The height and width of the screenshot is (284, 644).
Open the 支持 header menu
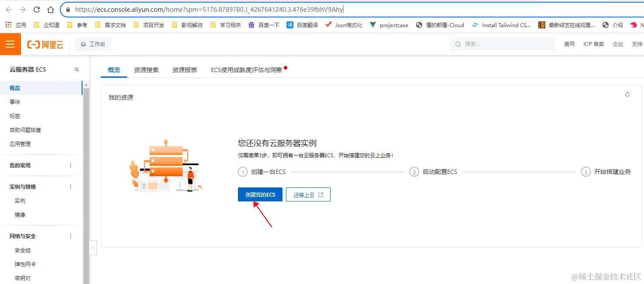(637, 44)
